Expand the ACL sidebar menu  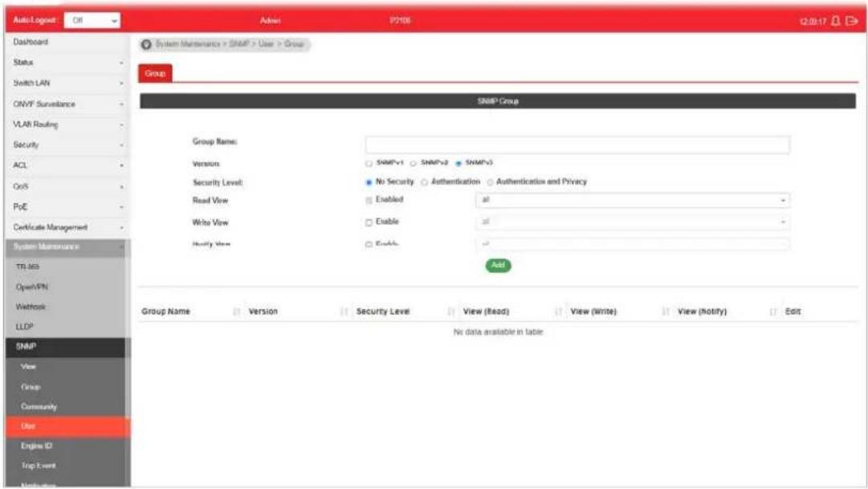click(x=67, y=165)
